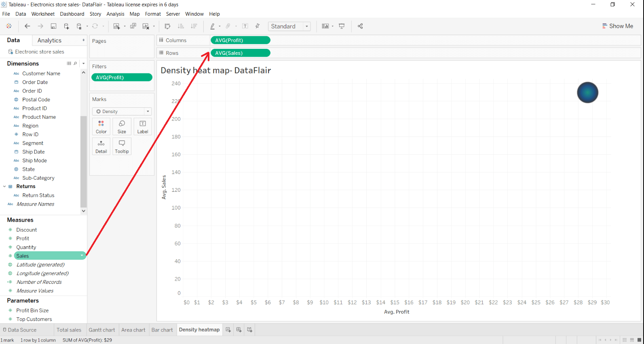
Task: Select the Customer Name dimension
Action: click(x=41, y=73)
